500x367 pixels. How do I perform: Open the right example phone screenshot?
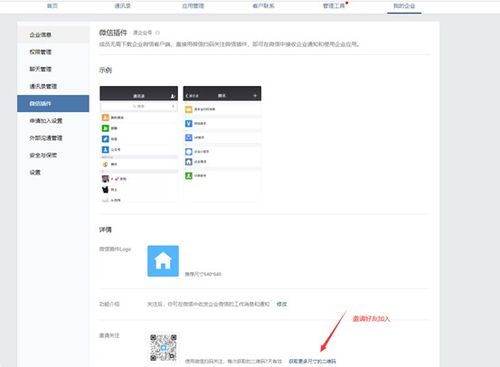tap(222, 144)
